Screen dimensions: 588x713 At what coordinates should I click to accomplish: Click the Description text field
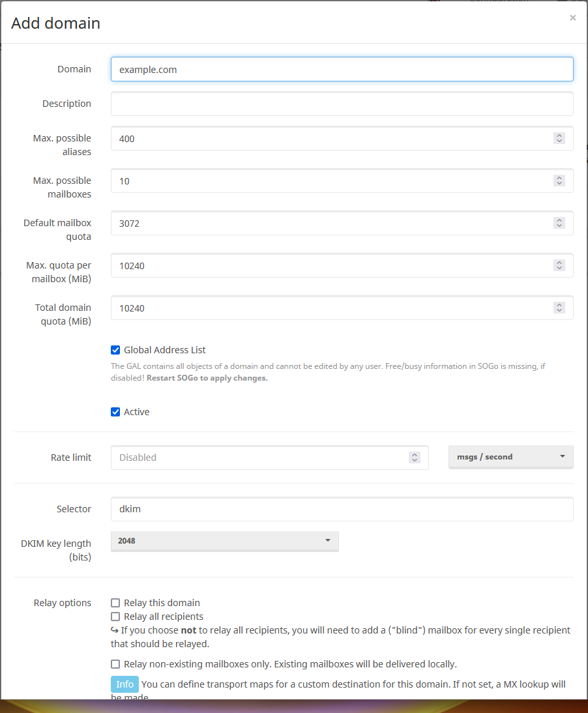tap(342, 104)
